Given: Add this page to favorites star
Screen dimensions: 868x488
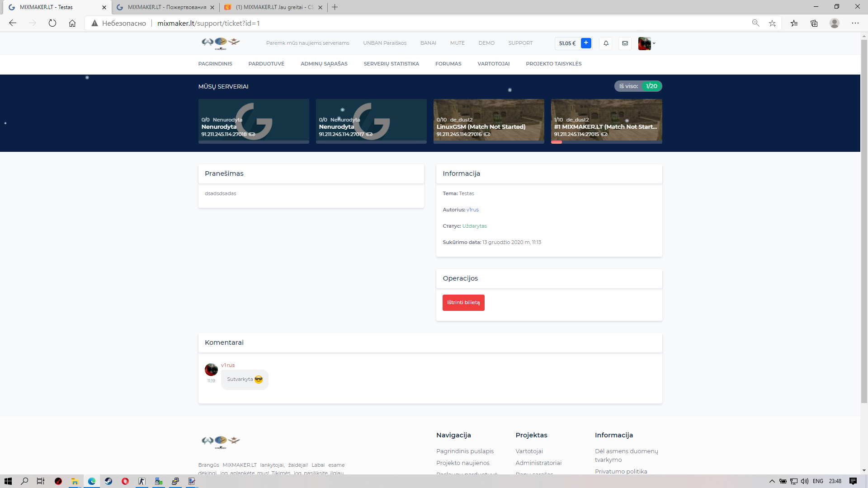Looking at the screenshot, I should (x=772, y=23).
